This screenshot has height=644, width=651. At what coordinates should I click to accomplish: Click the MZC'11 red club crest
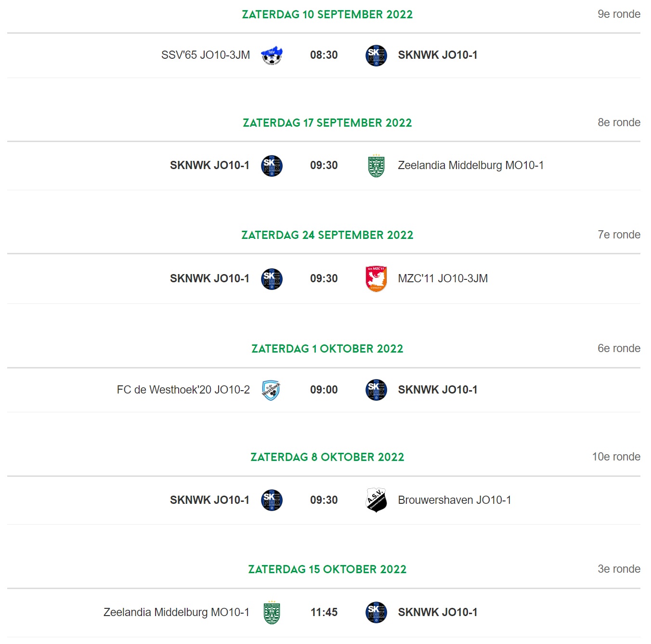(376, 279)
